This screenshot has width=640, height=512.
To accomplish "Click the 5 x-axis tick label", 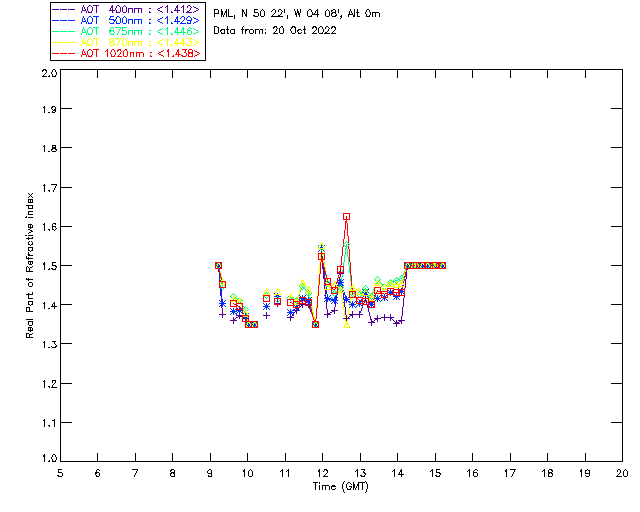I will tap(60, 473).
